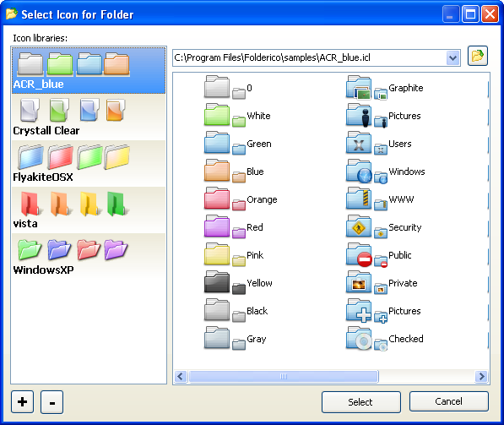Add a new icon library with plus button
The image size is (504, 425).
(x=22, y=402)
